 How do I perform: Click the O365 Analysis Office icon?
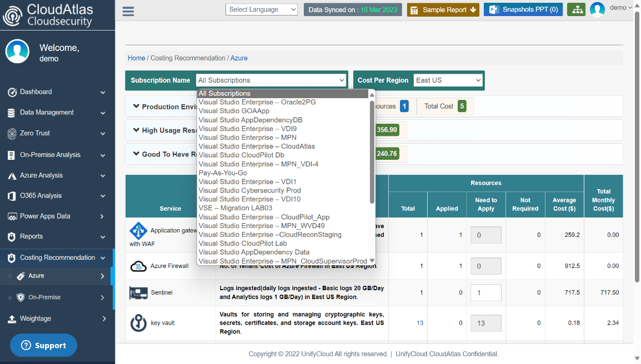coord(12,196)
